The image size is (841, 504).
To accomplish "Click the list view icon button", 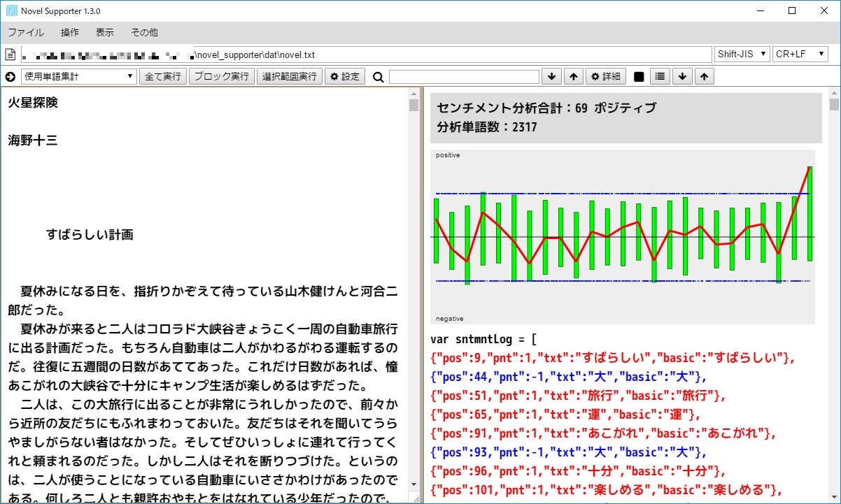I will [660, 77].
